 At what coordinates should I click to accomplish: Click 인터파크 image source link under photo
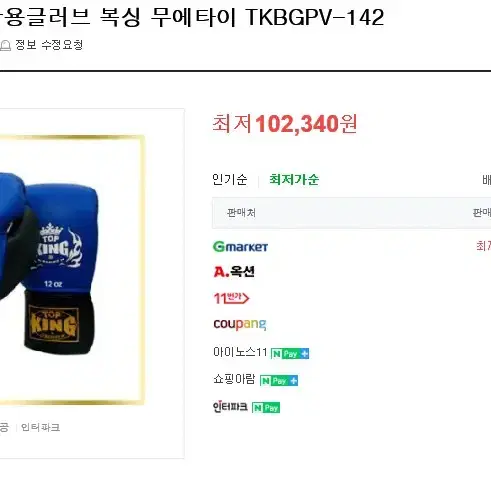click(40, 427)
